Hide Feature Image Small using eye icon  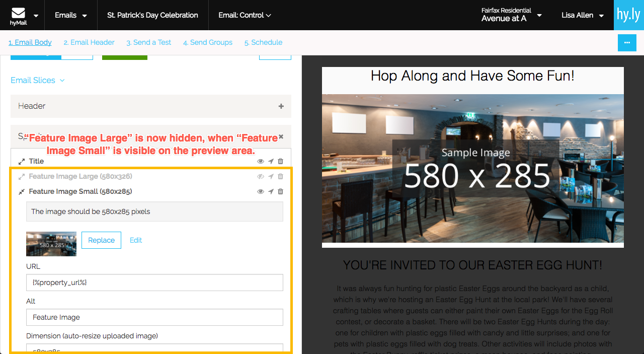[x=261, y=192]
